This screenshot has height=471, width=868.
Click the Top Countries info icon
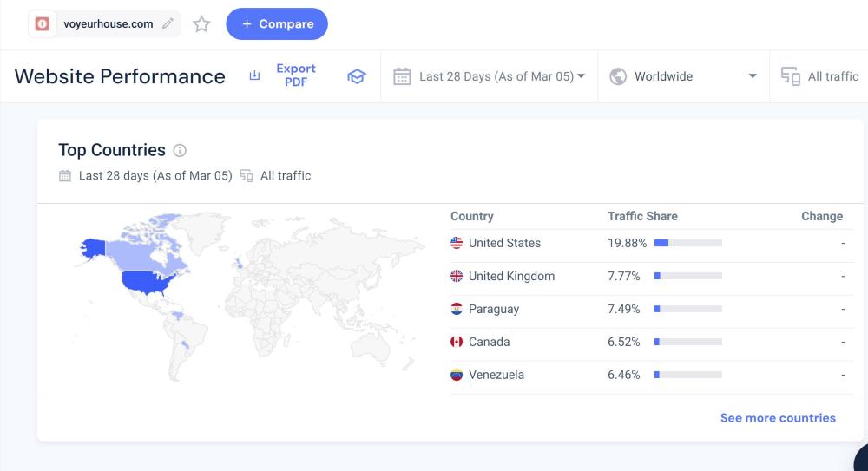180,150
